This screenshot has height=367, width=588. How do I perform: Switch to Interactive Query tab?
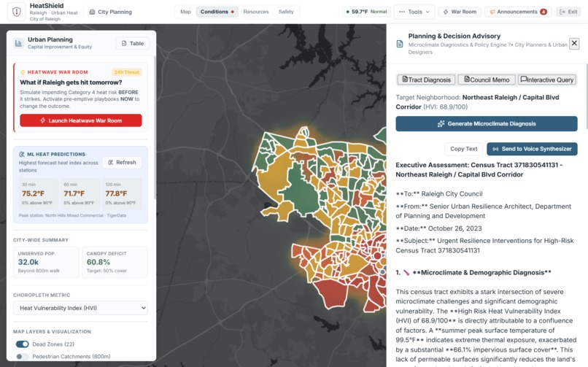[x=547, y=80]
